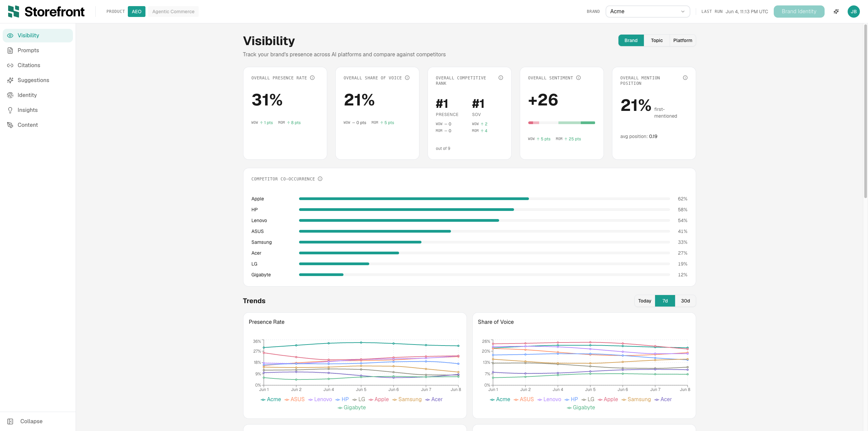Select the AEO product button
Image resolution: width=868 pixels, height=431 pixels.
(x=137, y=12)
